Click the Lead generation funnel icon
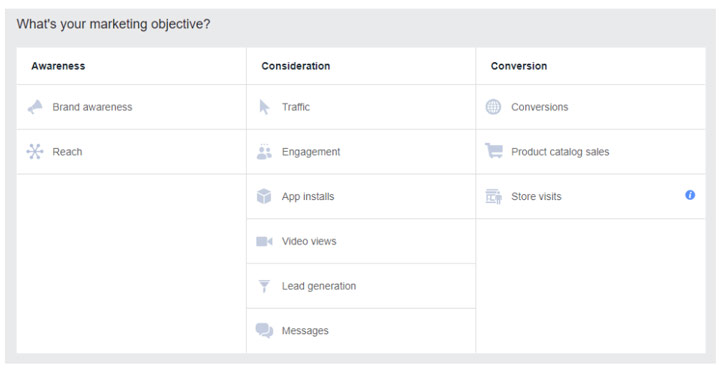The width and height of the screenshot is (720, 370). click(x=264, y=286)
